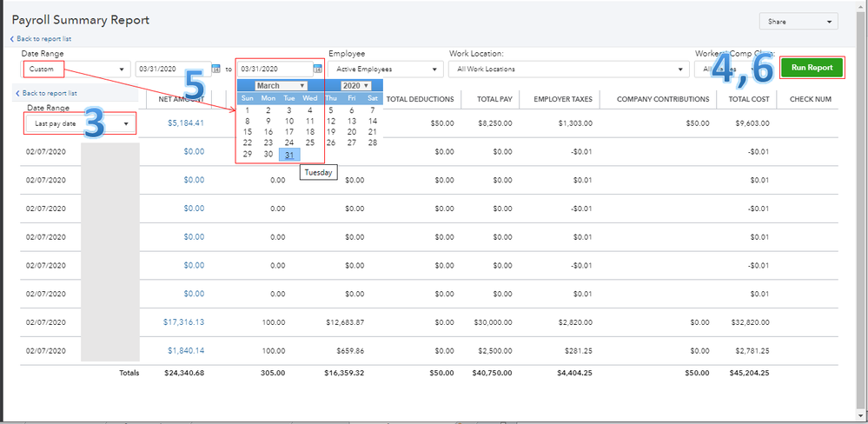Image resolution: width=868 pixels, height=424 pixels.
Task: Click the total cost value $9,603.00
Action: [752, 123]
